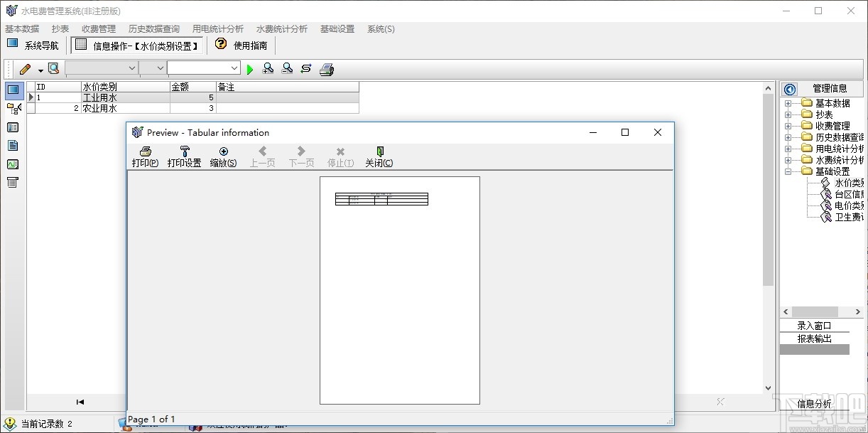Click the printer icon in main toolbar
Image resolution: width=868 pixels, height=433 pixels.
pyautogui.click(x=327, y=69)
